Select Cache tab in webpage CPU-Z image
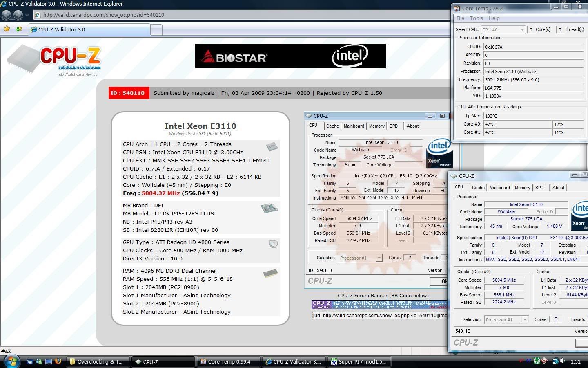588x368 pixels. (332, 126)
